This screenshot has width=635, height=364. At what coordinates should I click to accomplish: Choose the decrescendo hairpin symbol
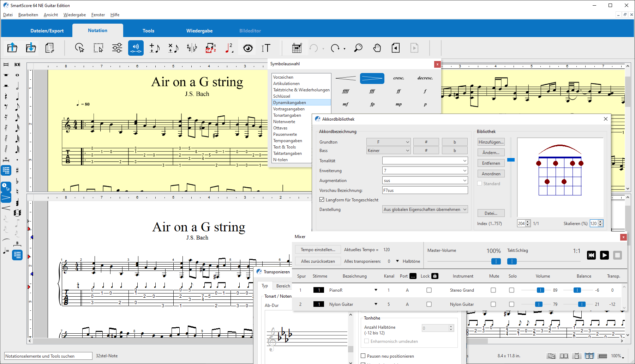tap(372, 78)
